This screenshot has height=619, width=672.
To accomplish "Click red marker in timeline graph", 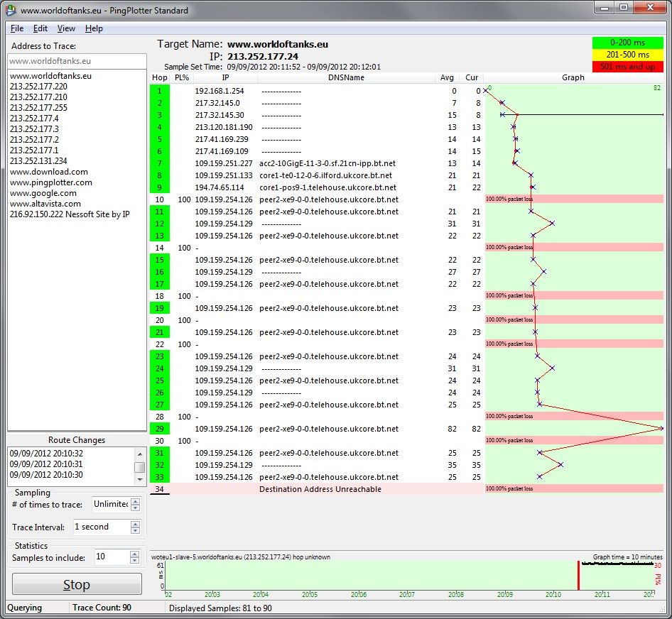I will tap(578, 575).
